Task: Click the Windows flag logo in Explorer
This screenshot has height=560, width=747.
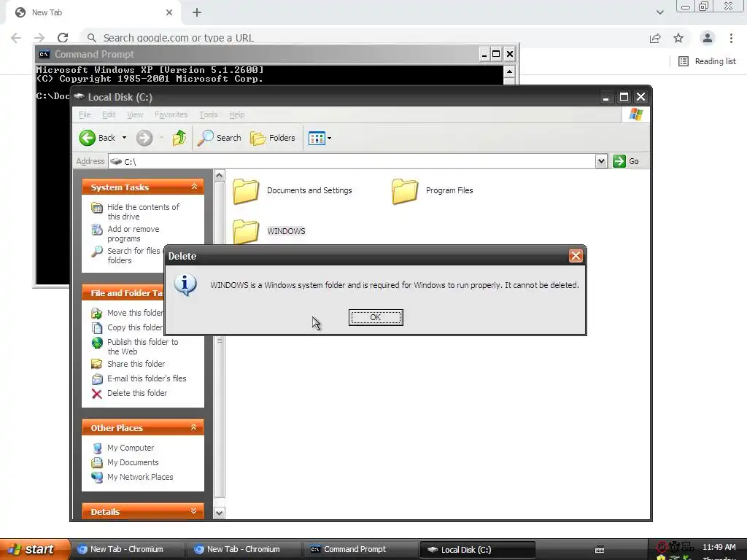Action: [635, 114]
